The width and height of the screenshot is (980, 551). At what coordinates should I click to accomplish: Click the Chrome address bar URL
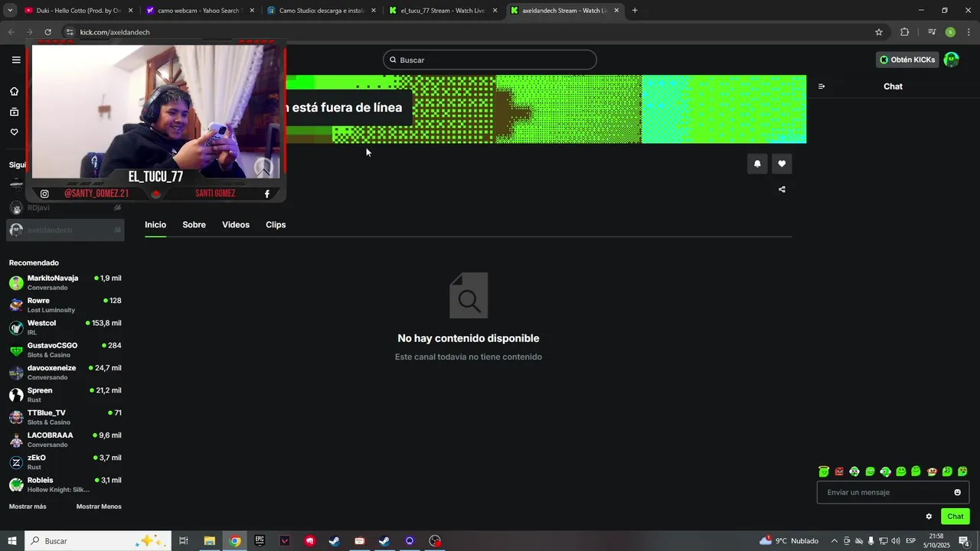(115, 32)
